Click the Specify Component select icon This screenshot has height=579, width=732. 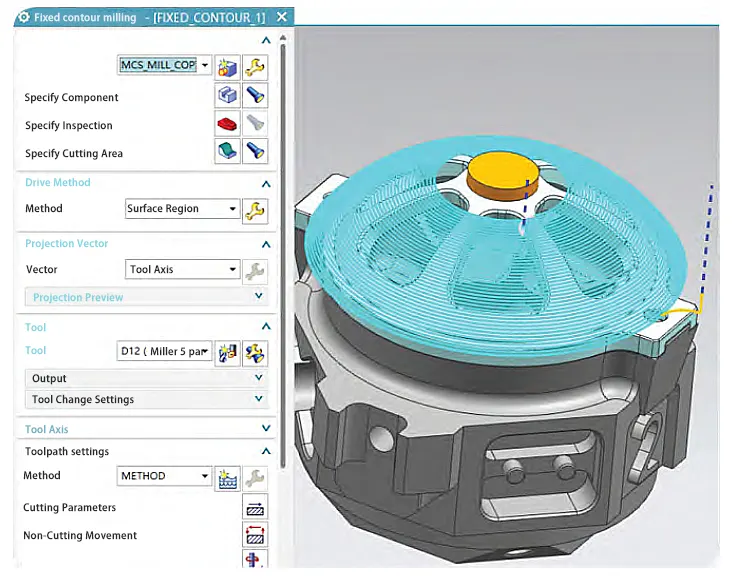click(x=227, y=95)
